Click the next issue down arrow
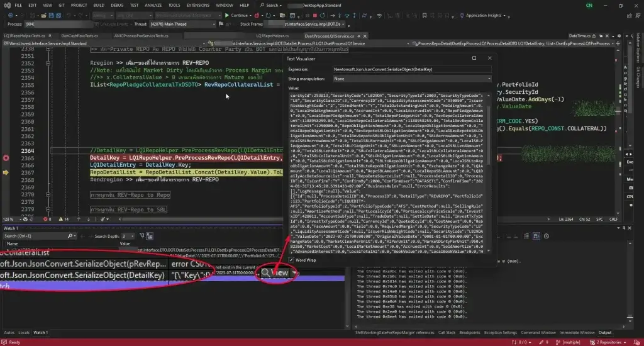The image size is (644, 346). tap(88, 220)
